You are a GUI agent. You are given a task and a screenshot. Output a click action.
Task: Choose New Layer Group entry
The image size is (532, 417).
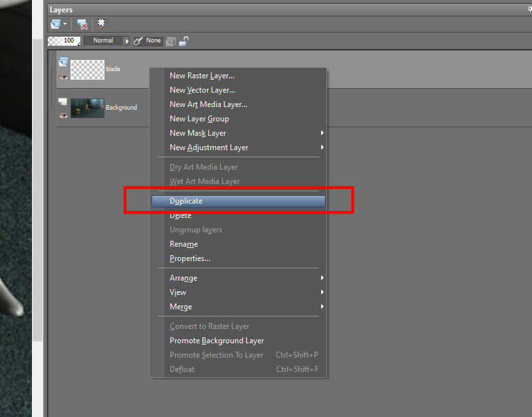tap(238, 119)
